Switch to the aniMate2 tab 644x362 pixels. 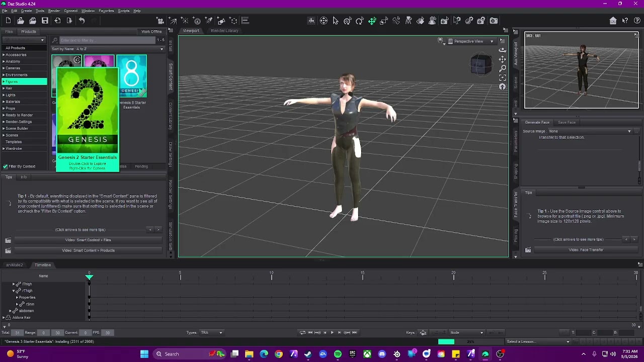tap(14, 265)
